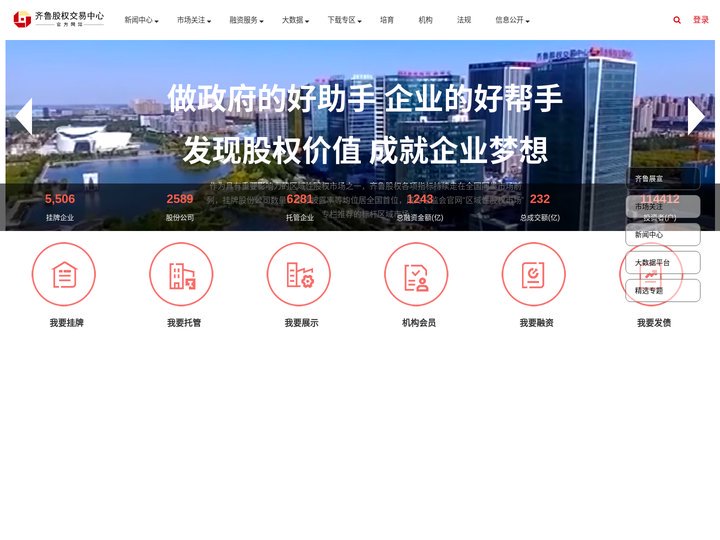
Task: Click the 1243 总融资金额 statistic
Action: coord(420,208)
